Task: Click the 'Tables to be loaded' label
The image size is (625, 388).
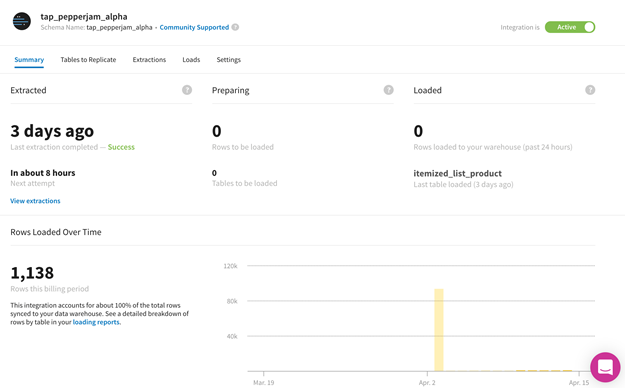Action: click(244, 183)
